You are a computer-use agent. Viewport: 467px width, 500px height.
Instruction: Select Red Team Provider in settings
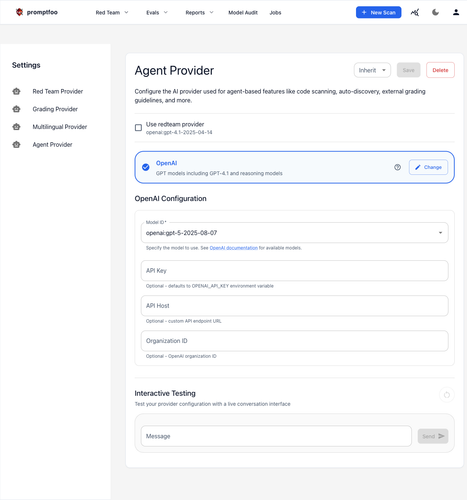pos(58,91)
